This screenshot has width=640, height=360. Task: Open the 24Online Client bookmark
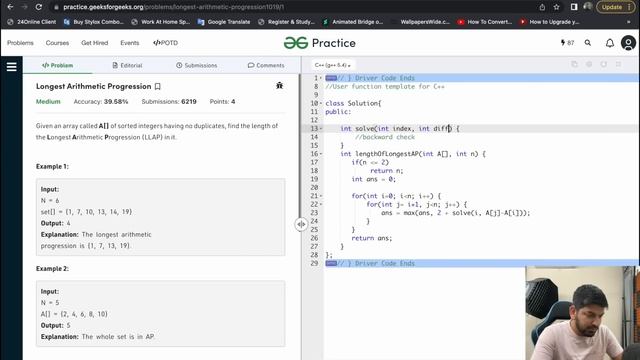point(32,22)
